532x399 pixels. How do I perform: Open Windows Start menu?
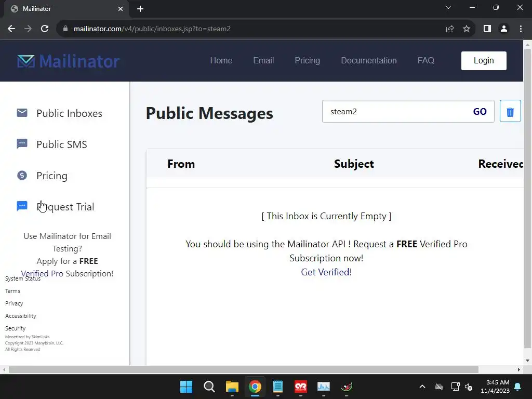(x=186, y=387)
